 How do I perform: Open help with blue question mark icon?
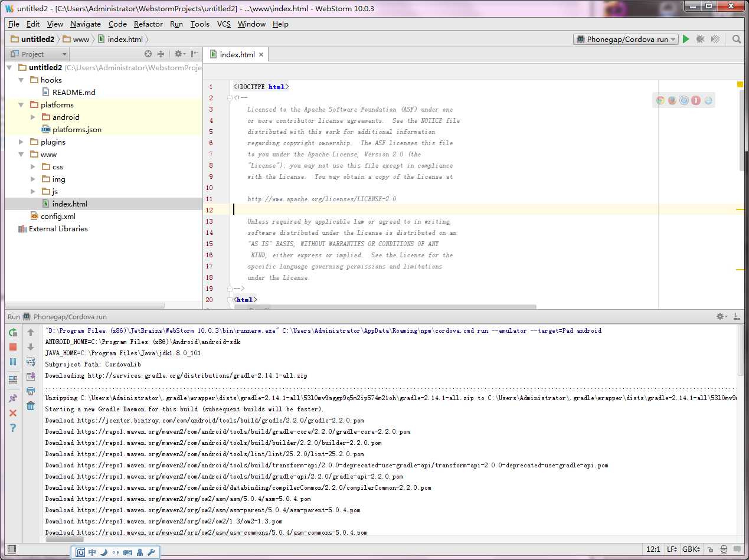click(13, 428)
